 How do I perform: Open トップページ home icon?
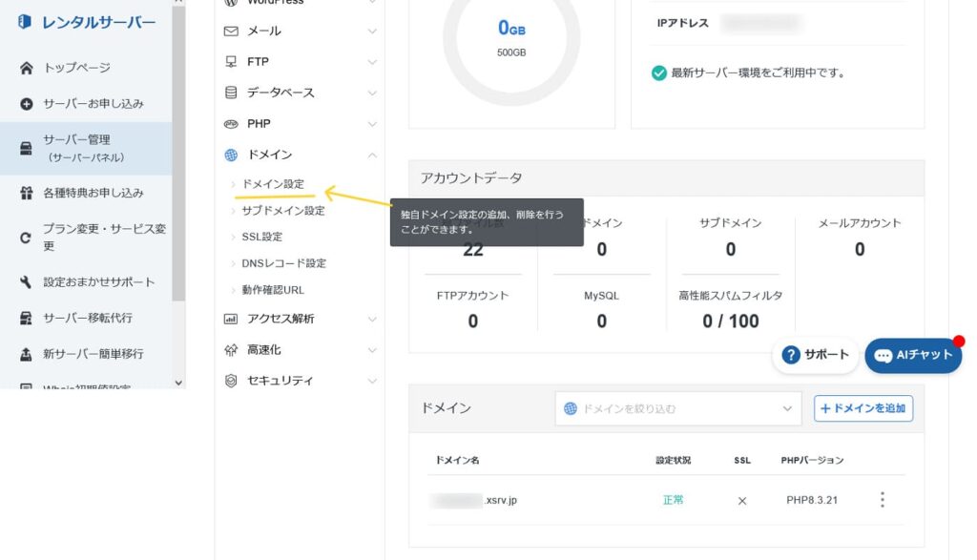(x=26, y=68)
